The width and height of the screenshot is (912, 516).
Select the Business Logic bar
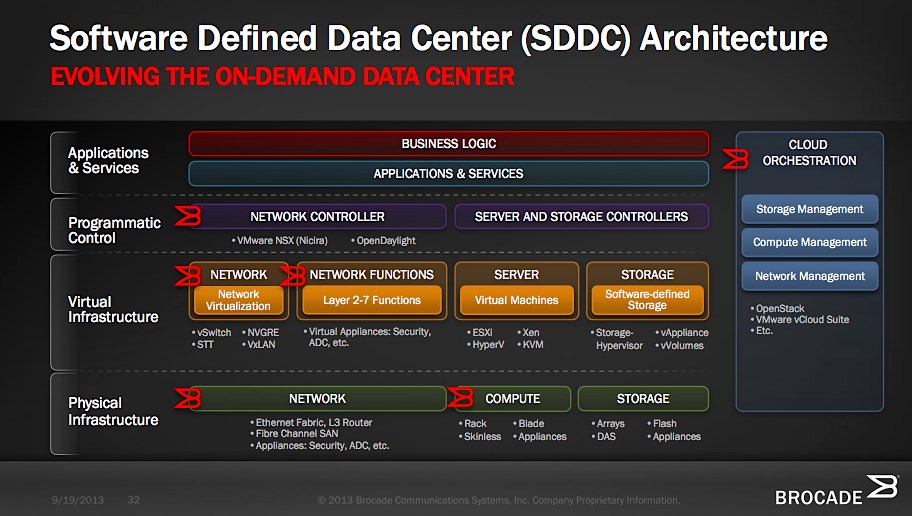click(x=448, y=144)
